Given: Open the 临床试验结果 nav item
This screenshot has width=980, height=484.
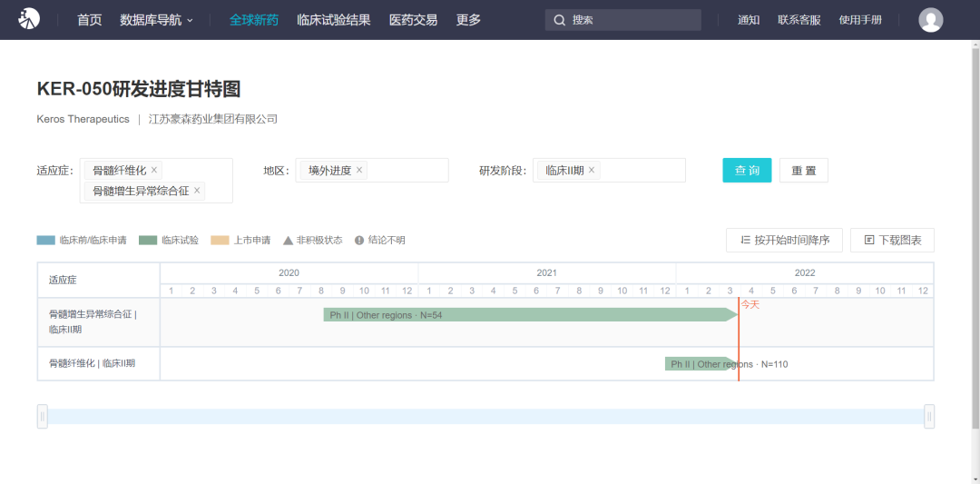Looking at the screenshot, I should 333,20.
